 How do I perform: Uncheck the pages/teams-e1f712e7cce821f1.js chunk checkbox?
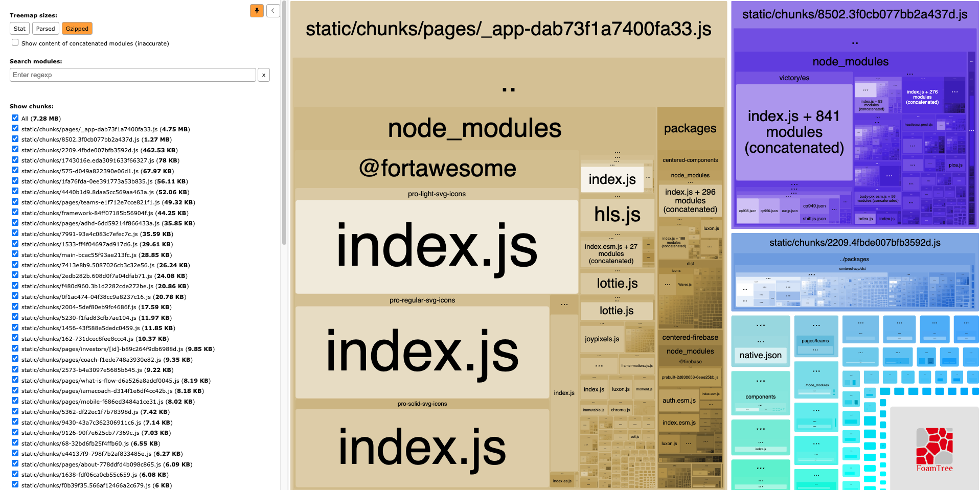coord(15,202)
